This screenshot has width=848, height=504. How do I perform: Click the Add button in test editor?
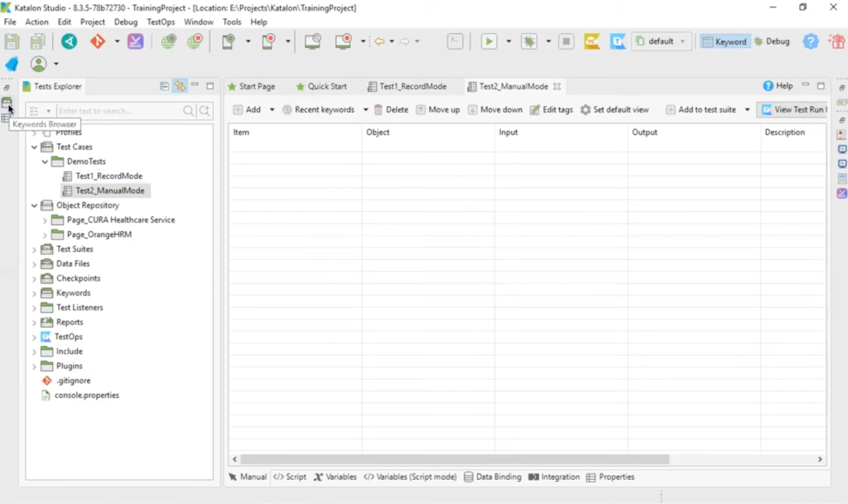point(247,110)
